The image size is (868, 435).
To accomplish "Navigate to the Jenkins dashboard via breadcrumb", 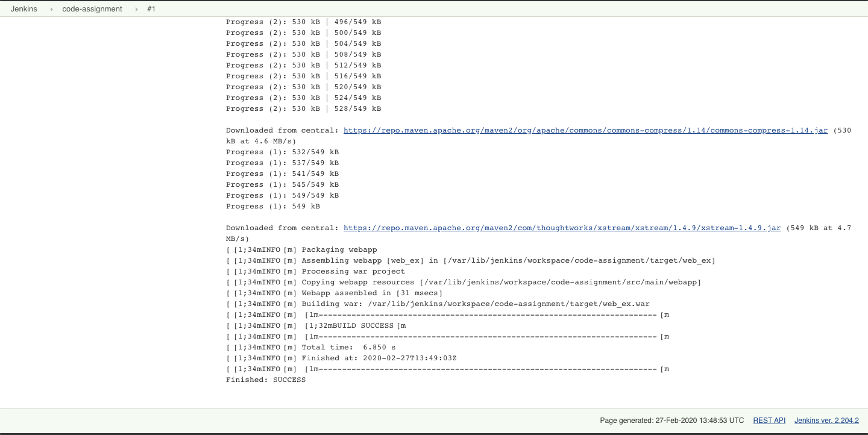I will click(x=24, y=8).
